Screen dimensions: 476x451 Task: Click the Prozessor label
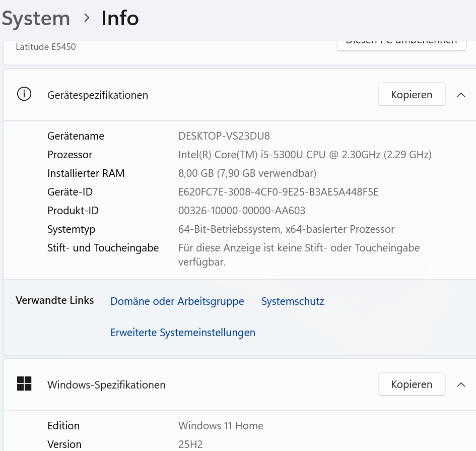pyautogui.click(x=70, y=155)
